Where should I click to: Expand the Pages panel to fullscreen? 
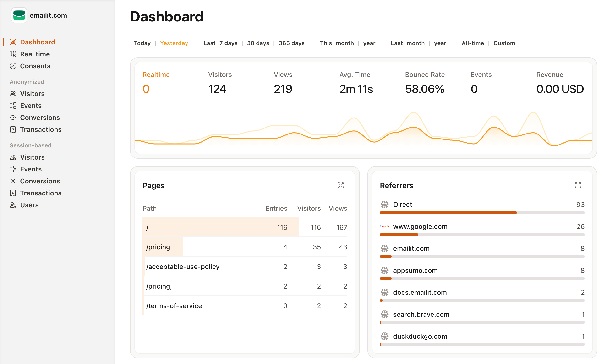(341, 185)
